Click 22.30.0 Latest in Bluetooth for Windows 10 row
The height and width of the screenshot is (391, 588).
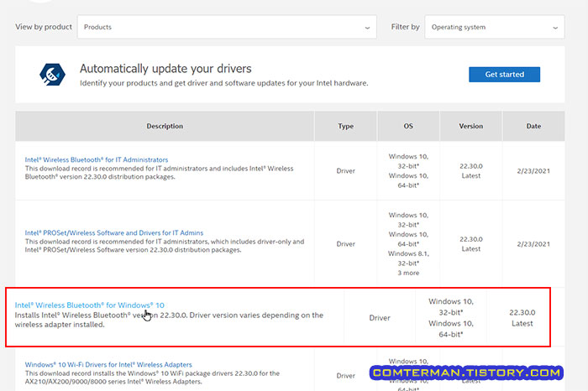522,318
